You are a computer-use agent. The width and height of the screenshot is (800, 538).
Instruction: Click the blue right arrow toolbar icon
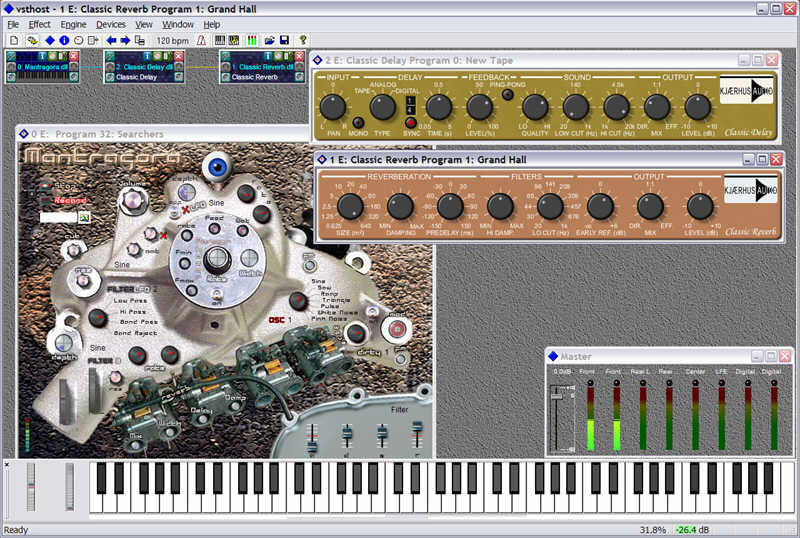click(126, 40)
